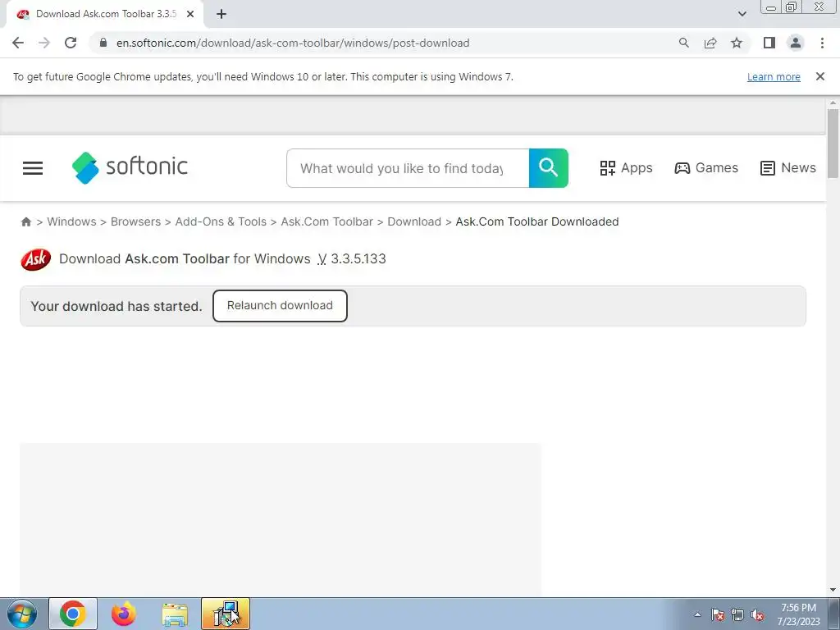Click the padlock site info icon
This screenshot has height=630, width=840.
103,43
